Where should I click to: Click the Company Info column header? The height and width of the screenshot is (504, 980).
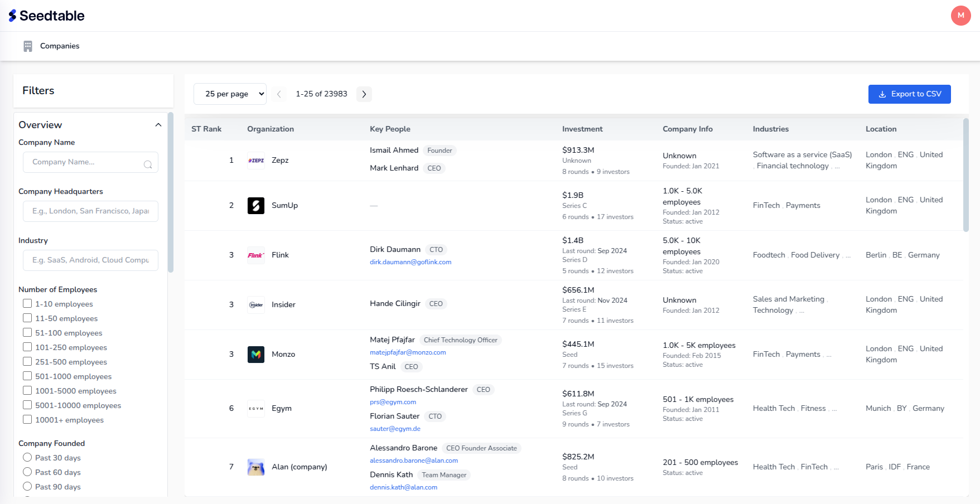pyautogui.click(x=688, y=129)
